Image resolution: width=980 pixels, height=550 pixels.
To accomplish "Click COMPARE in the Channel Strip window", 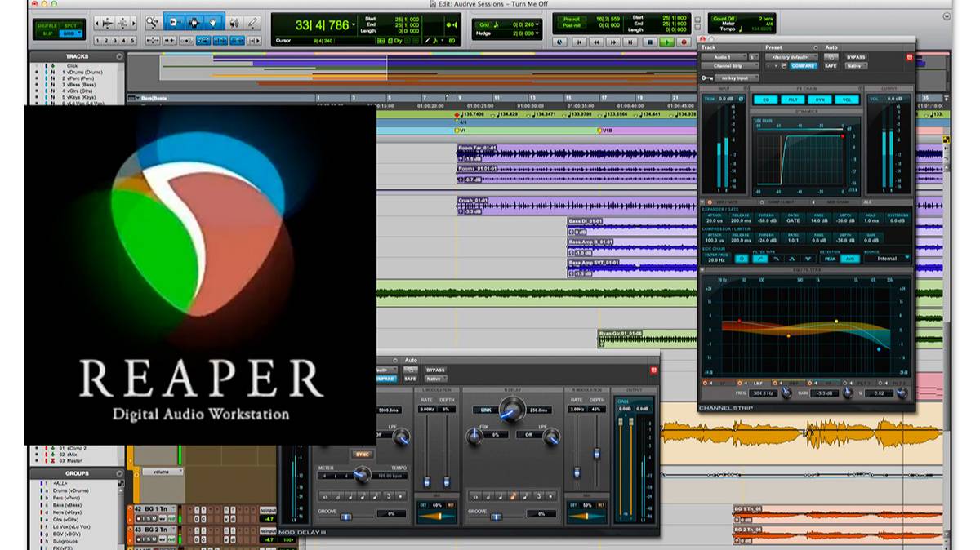I will [x=804, y=65].
